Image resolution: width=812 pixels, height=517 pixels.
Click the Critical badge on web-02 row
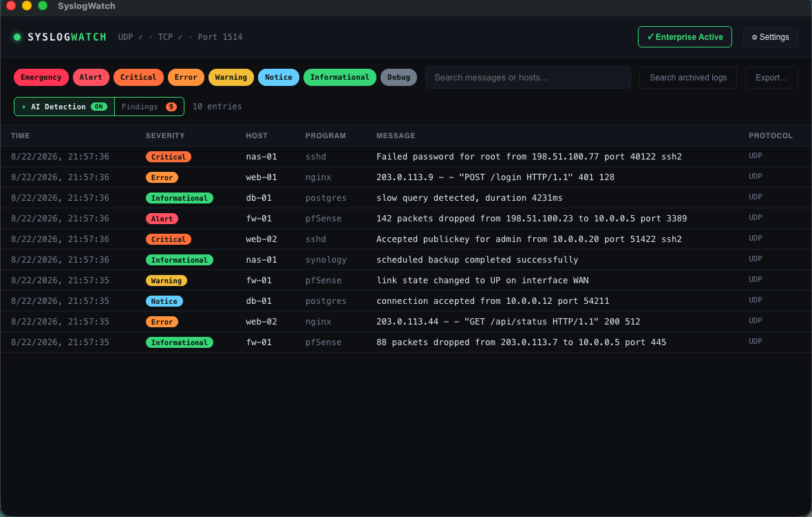(169, 240)
